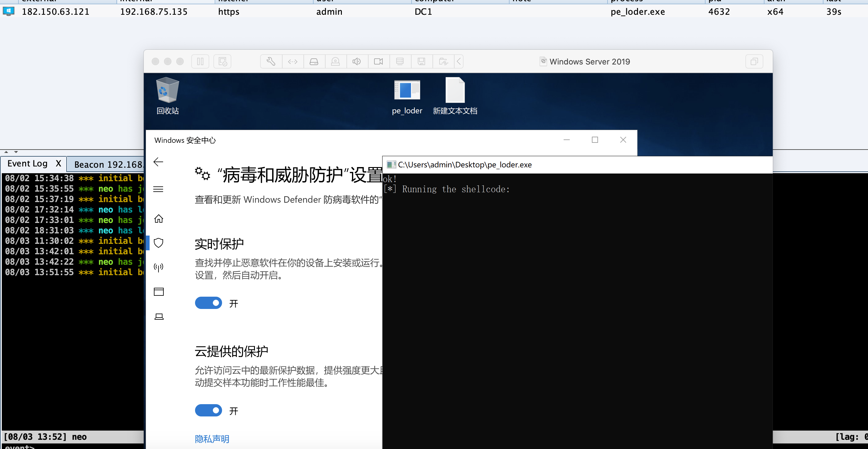Select the app and browser control icon
This screenshot has width=868, height=449.
[158, 292]
